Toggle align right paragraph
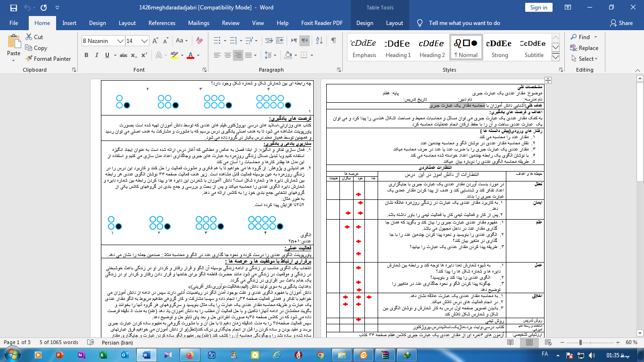 pos(239,55)
